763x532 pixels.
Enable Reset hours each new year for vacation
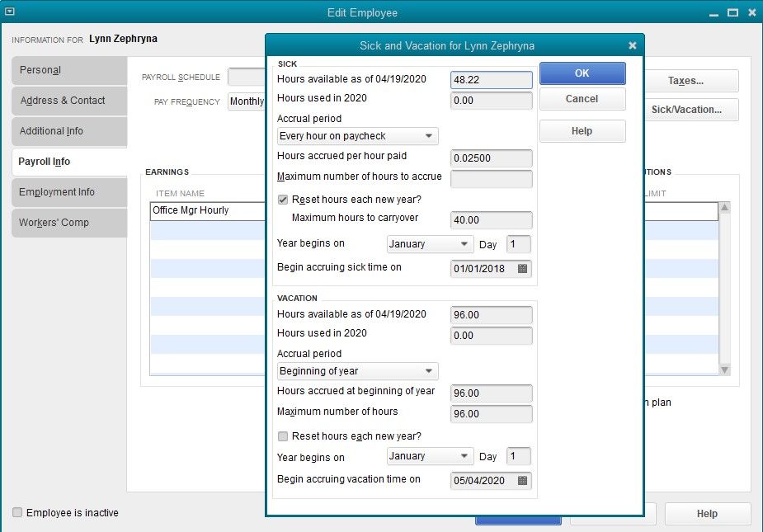click(282, 435)
